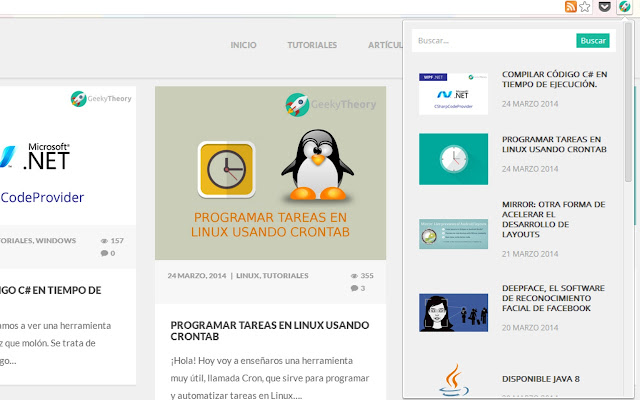Click the TUTORIALES category link on the Crontab post
This screenshot has height=400, width=640.
[x=285, y=276]
